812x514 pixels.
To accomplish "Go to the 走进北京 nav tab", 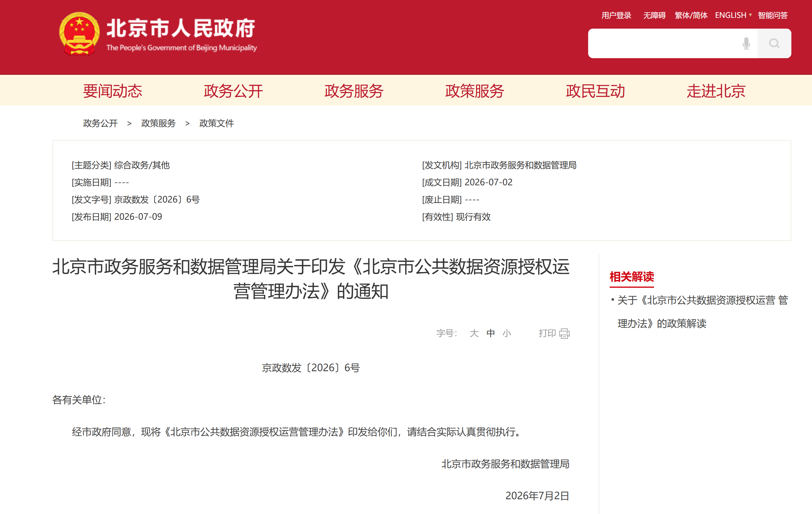I will [x=716, y=91].
